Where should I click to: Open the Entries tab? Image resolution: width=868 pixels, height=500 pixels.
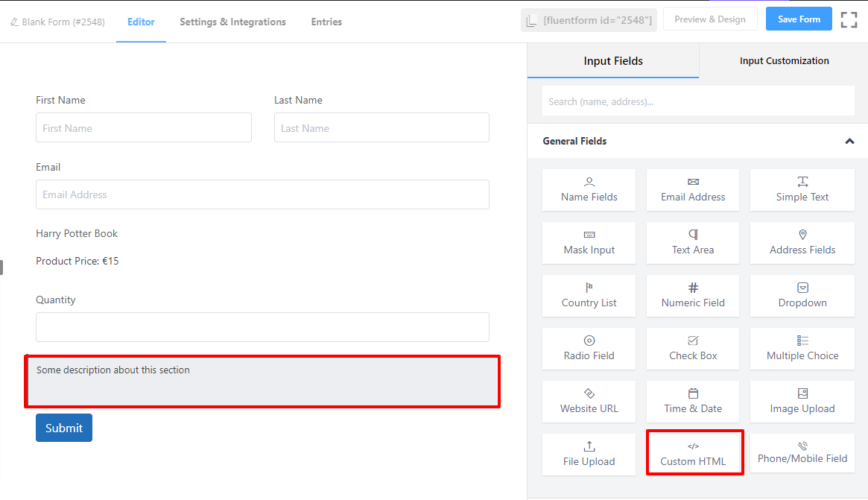pos(326,22)
